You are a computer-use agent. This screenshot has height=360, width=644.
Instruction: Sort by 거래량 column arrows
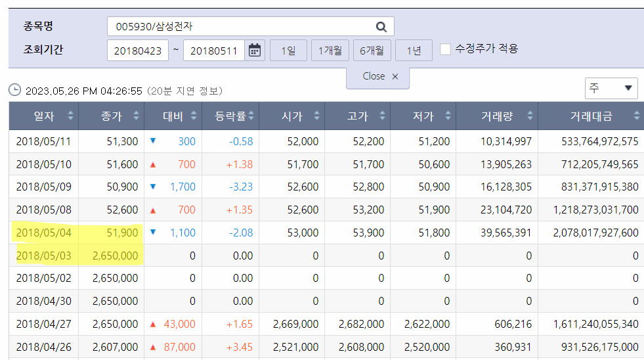[530, 116]
